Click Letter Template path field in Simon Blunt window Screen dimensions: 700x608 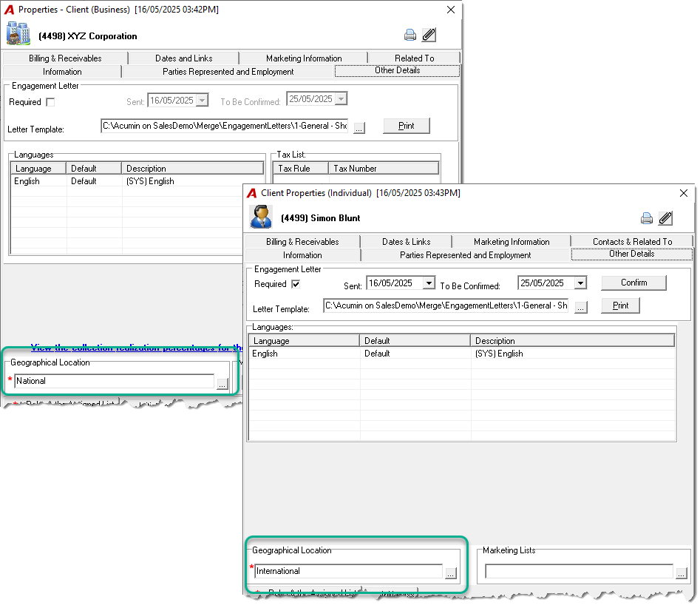(446, 305)
